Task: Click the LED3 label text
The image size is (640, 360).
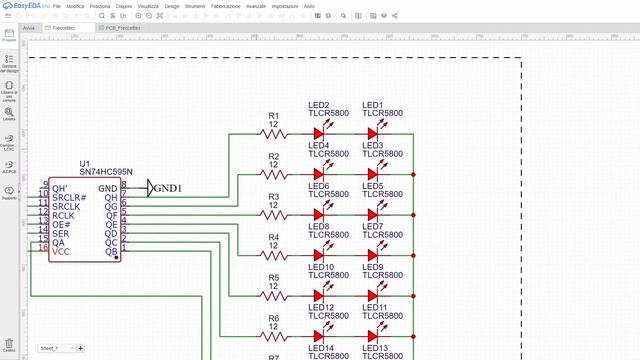Action: [x=373, y=145]
